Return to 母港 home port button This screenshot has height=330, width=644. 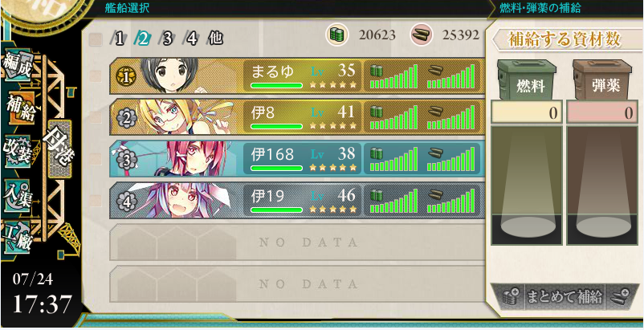pos(60,149)
